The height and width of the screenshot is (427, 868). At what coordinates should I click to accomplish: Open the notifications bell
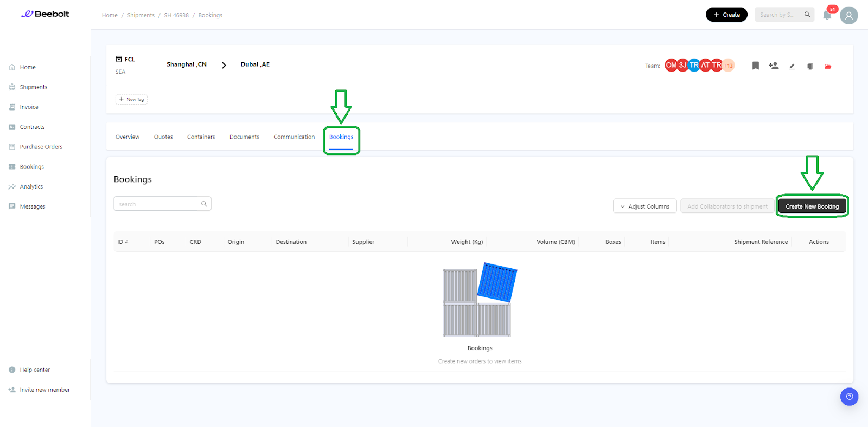(x=827, y=15)
